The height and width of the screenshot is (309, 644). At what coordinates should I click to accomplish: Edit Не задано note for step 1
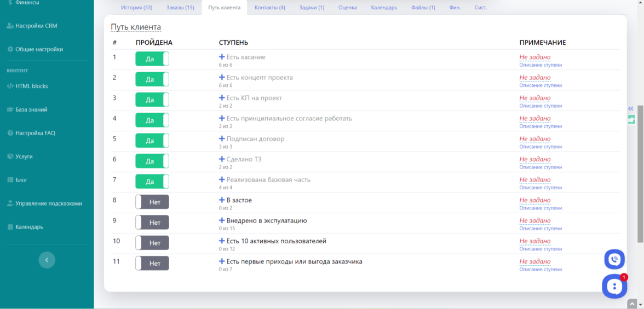coord(534,57)
